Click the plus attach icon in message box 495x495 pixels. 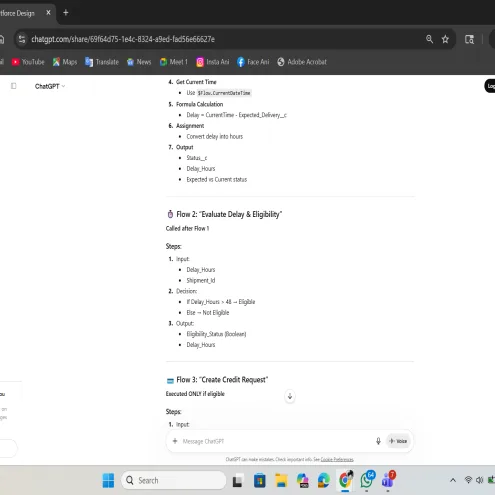175,441
